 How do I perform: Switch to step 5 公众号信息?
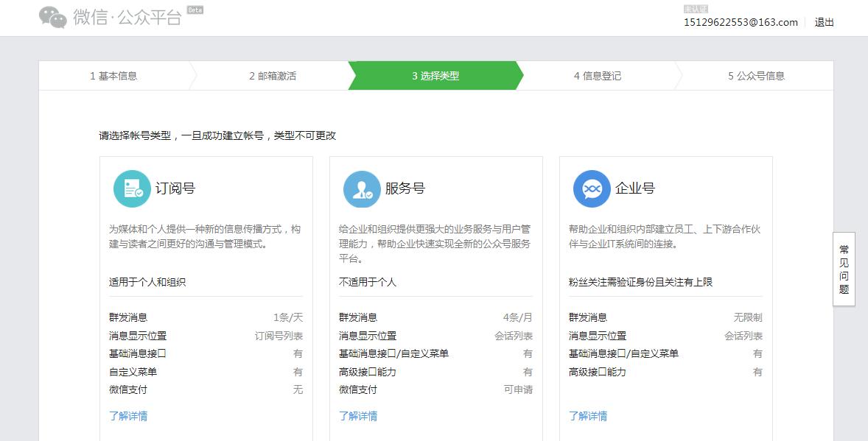[x=757, y=75]
